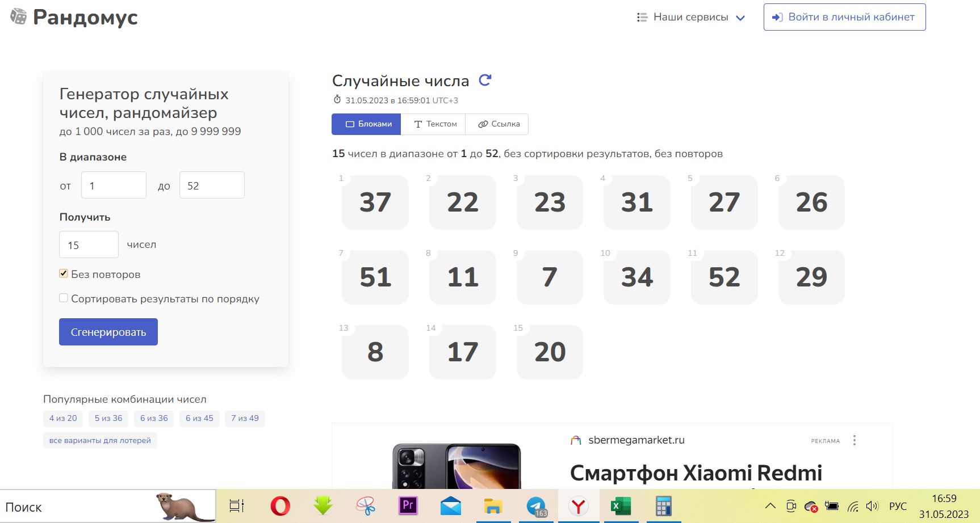The height and width of the screenshot is (523, 980).
Task: Click the Рандомус dice logo icon
Action: [19, 17]
